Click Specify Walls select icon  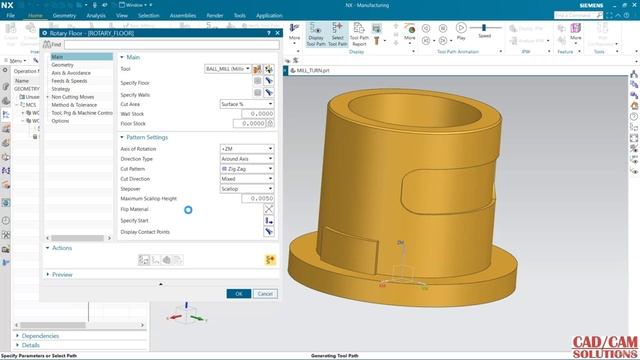[x=257, y=93]
